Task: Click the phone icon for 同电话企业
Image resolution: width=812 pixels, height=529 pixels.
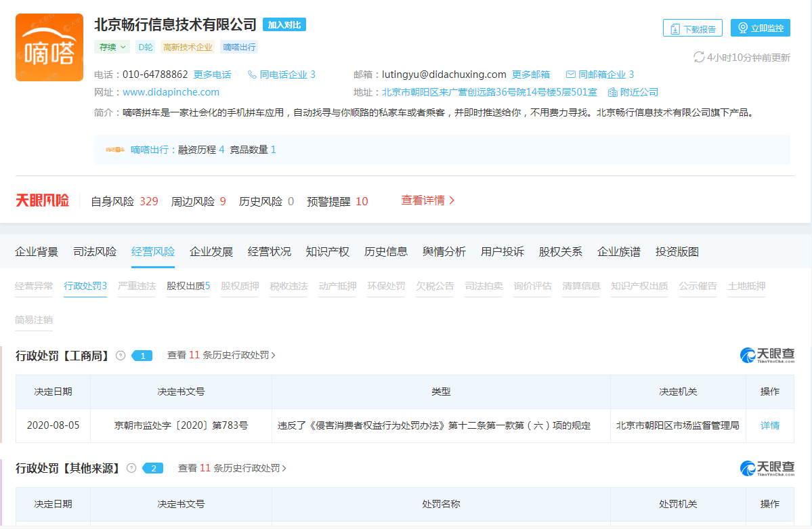Action: tap(253, 75)
